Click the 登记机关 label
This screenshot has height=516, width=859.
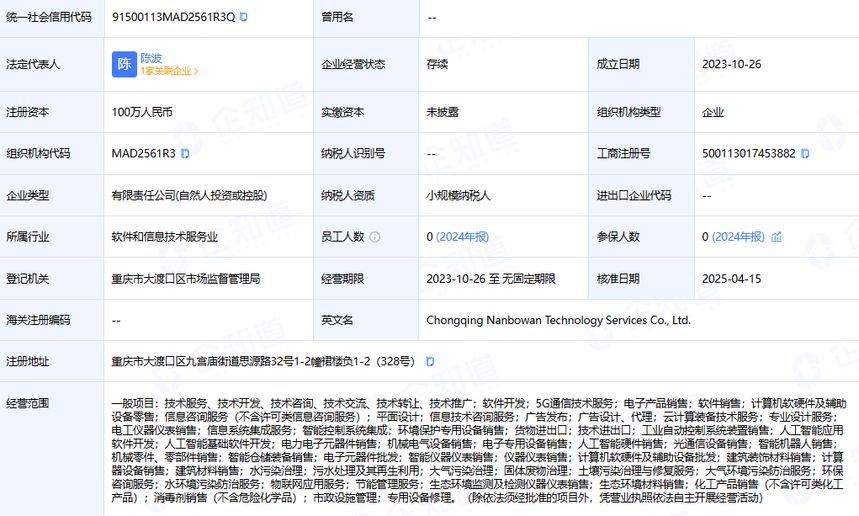click(27, 279)
